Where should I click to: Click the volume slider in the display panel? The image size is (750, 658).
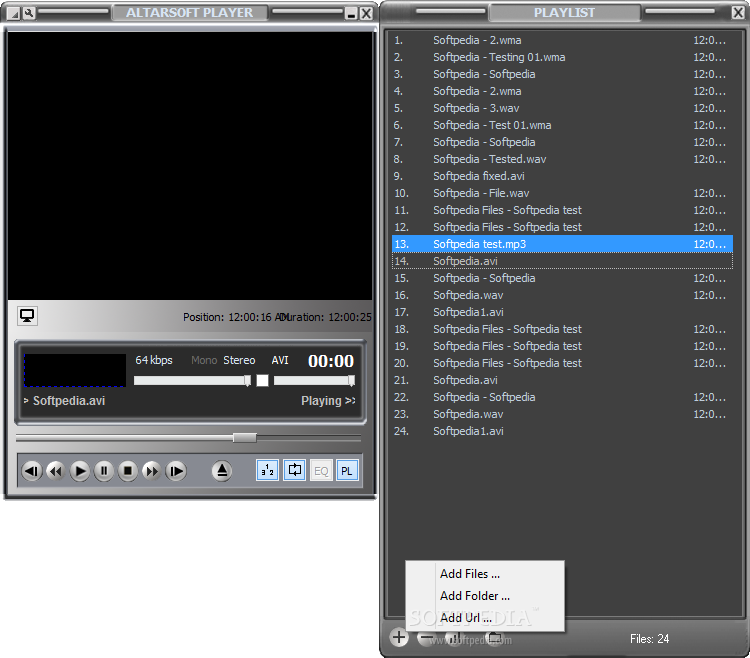tap(192, 381)
